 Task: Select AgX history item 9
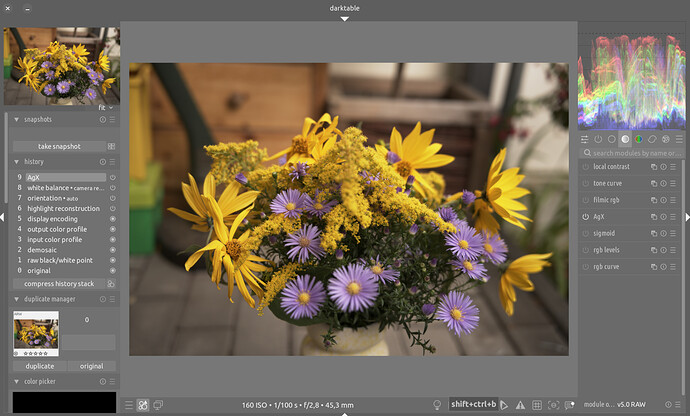[66, 177]
